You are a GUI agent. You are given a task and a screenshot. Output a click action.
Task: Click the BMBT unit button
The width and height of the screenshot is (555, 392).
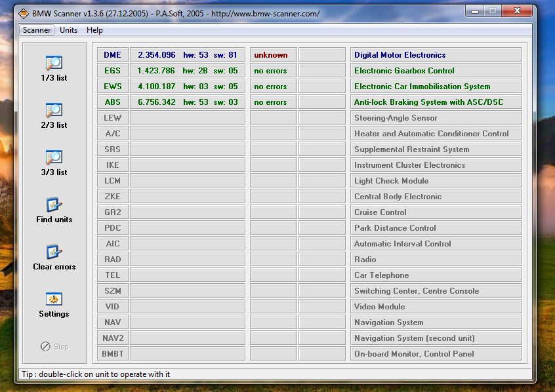(113, 354)
